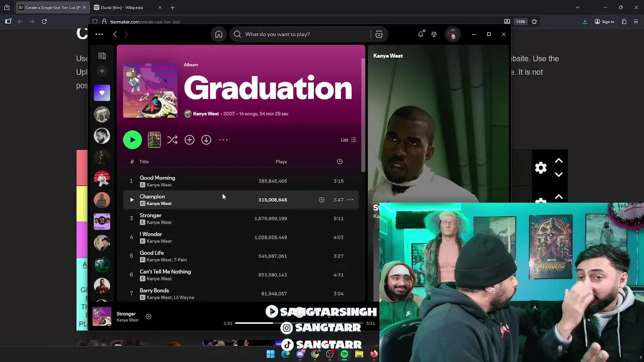The width and height of the screenshot is (644, 362).
Task: Open T-Pain artist link on Good Life
Action: tap(181, 260)
